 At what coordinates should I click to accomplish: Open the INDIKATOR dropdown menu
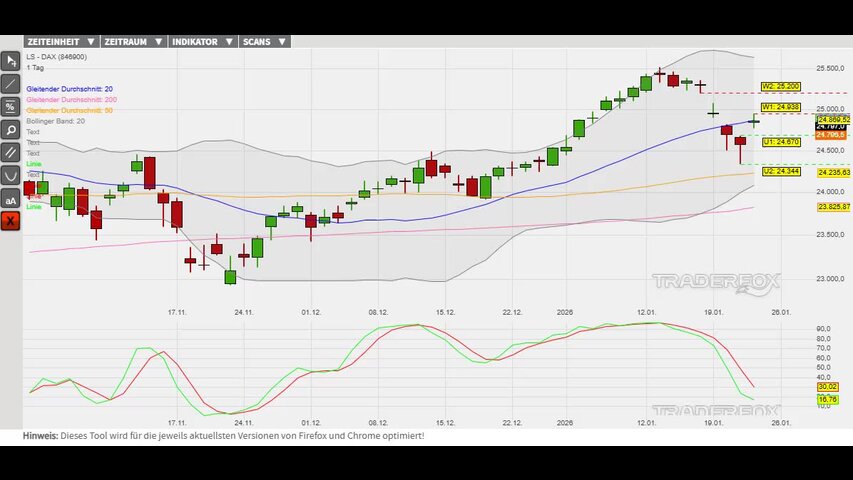[202, 42]
